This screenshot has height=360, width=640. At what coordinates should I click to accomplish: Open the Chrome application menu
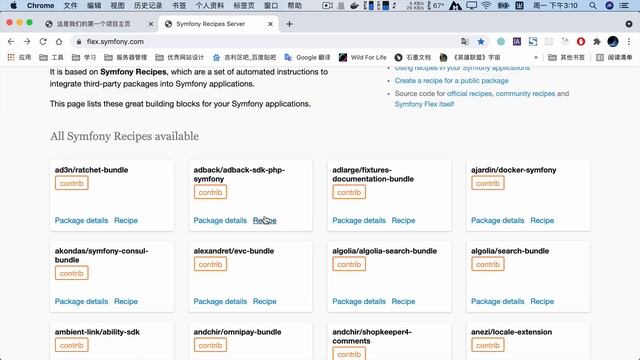pos(40,5)
